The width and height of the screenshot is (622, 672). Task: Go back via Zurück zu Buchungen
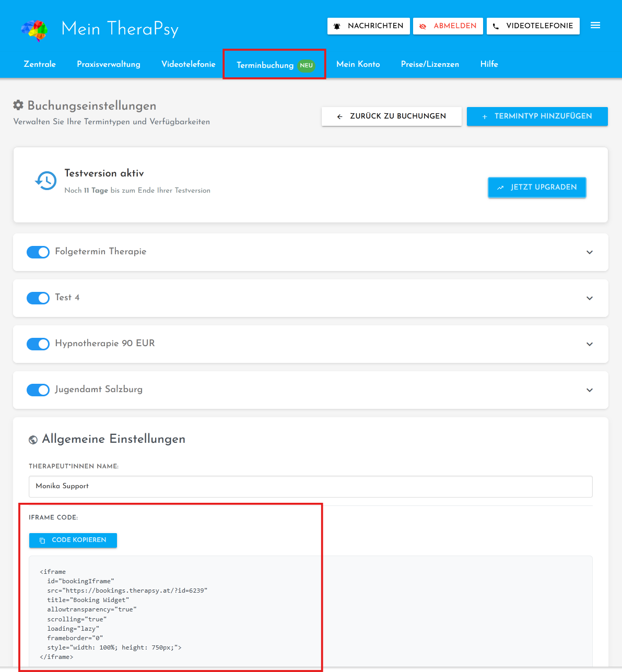[x=392, y=116]
